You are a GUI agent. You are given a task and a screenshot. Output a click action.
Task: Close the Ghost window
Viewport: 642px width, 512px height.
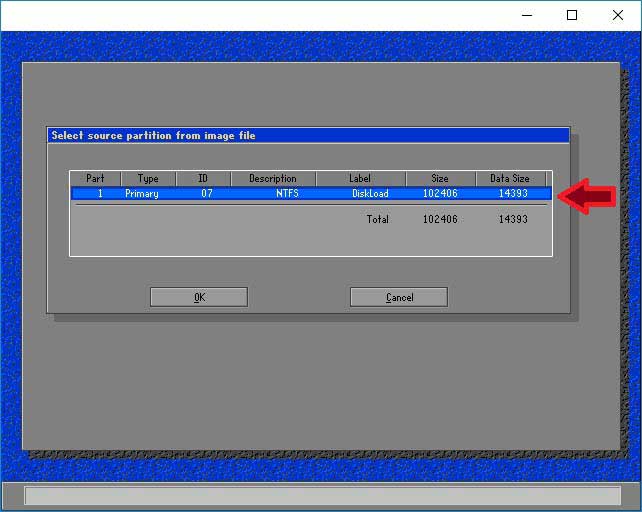617,15
